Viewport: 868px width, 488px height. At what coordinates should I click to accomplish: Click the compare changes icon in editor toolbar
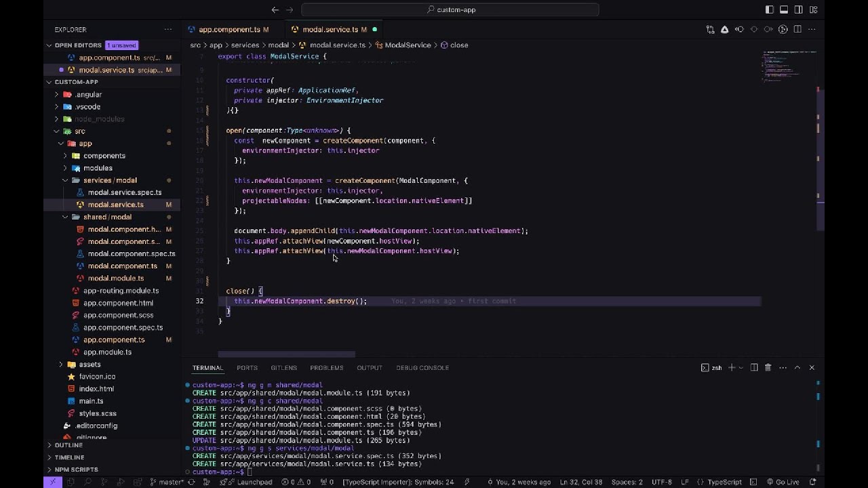pyautogui.click(x=710, y=29)
